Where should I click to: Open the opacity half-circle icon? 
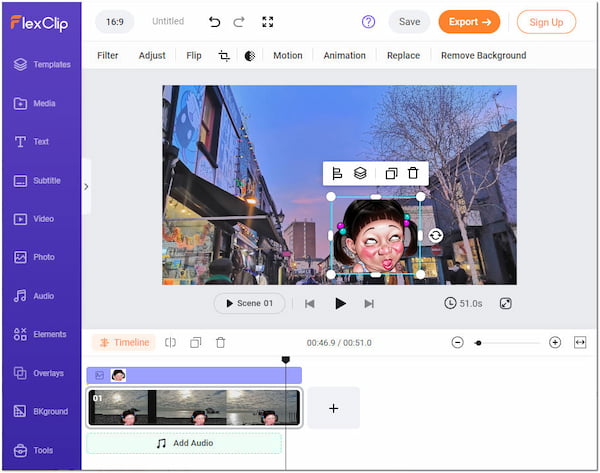coord(249,56)
